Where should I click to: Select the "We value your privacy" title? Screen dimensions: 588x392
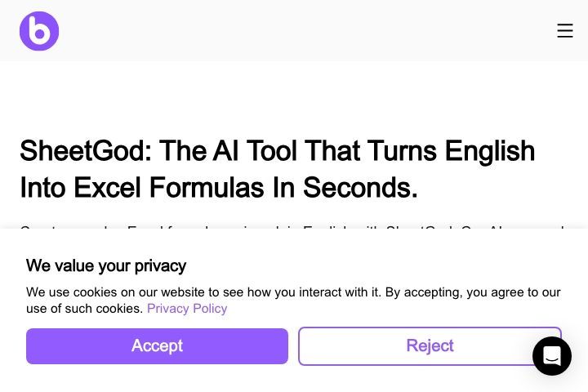pyautogui.click(x=106, y=265)
